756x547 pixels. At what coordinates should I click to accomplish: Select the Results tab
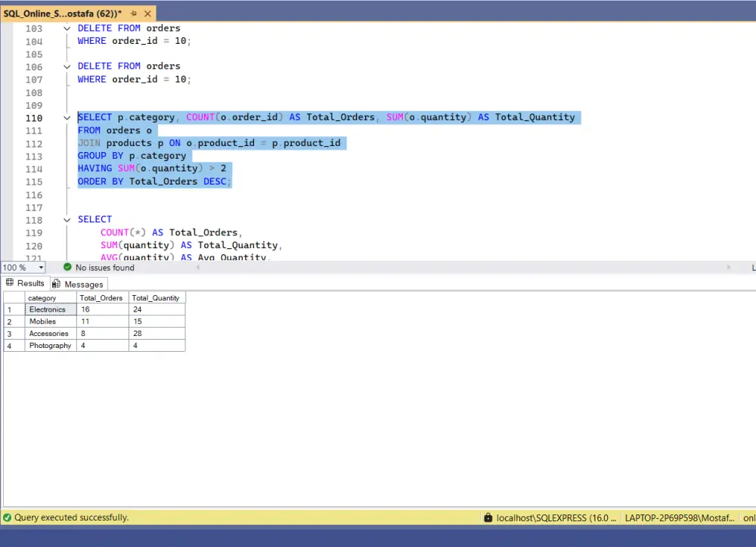pos(30,283)
